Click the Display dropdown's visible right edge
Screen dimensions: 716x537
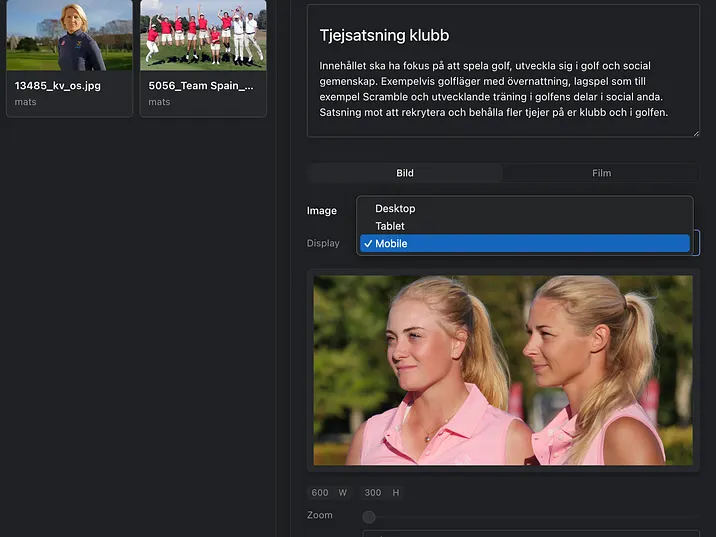coord(696,243)
